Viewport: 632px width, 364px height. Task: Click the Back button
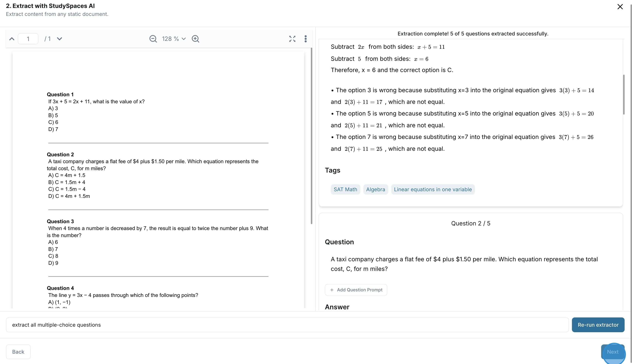(18, 352)
